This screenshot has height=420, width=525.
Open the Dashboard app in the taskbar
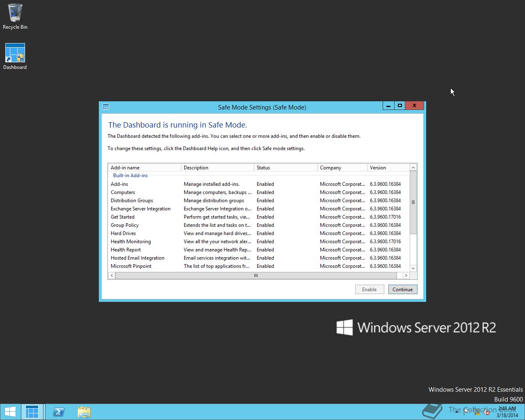pyautogui.click(x=32, y=412)
